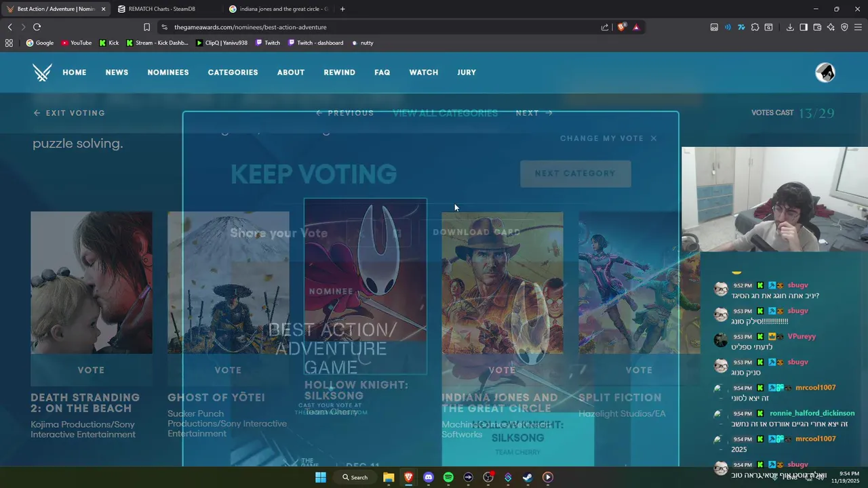The width and height of the screenshot is (868, 488).
Task: Click the Brave Rewards triangle icon
Action: coord(636,27)
